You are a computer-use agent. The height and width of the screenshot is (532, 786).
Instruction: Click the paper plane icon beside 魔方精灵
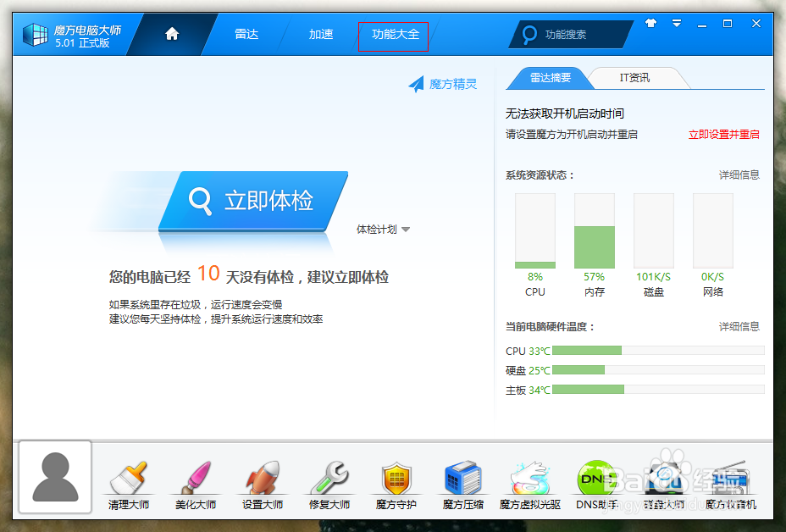(417, 84)
